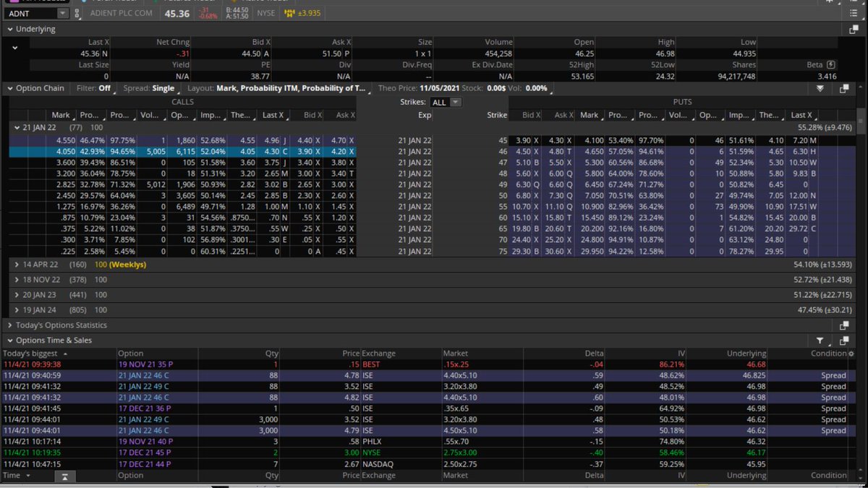Screen dimensions: 868x488
Task: Sort calls by Ask X column header
Action: 344,115
